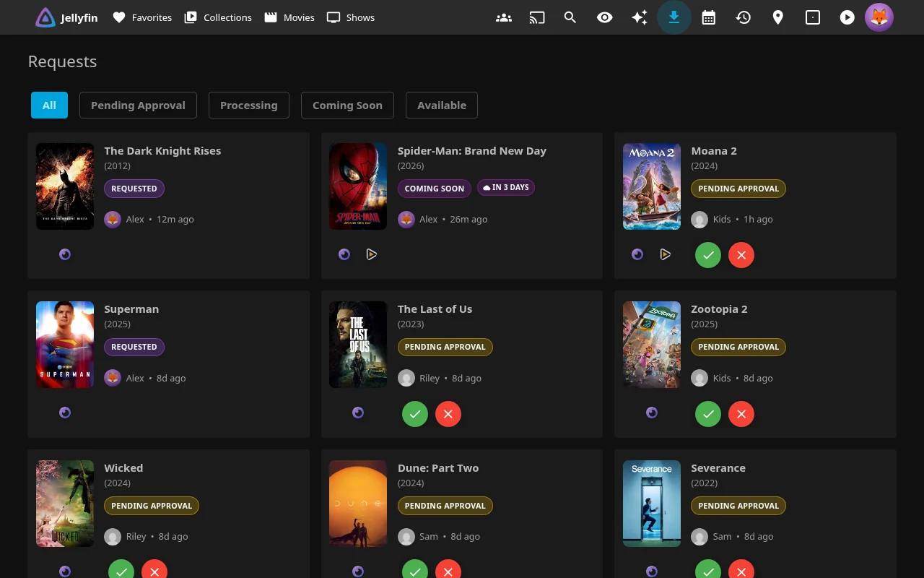
Task: Open the Shows library link
Action: pyautogui.click(x=351, y=17)
